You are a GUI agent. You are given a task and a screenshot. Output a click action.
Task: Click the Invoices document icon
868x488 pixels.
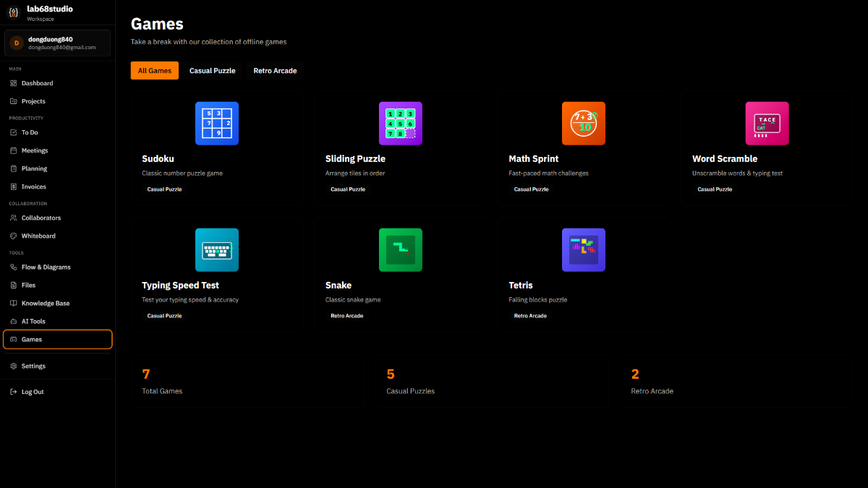pyautogui.click(x=14, y=187)
